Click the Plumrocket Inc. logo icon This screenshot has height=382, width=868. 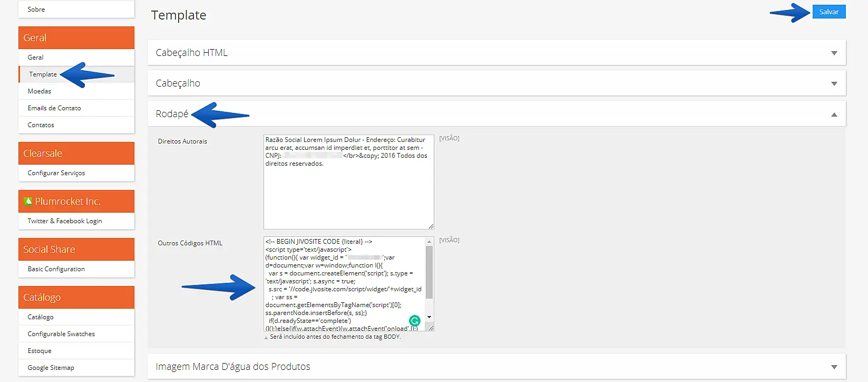click(28, 202)
